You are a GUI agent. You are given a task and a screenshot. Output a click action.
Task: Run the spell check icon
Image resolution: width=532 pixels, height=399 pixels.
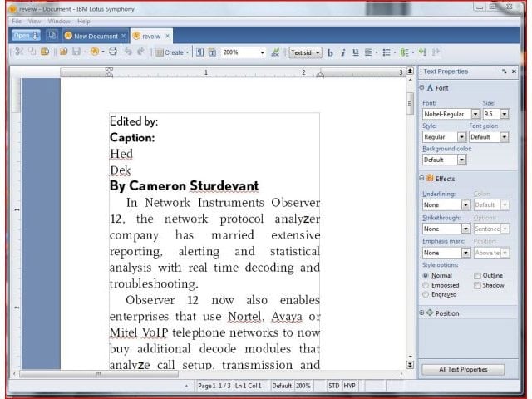pyautogui.click(x=275, y=52)
